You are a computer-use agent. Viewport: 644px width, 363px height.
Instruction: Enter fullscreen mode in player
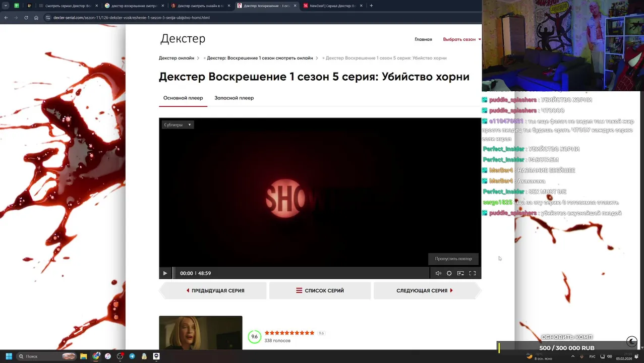coord(473,273)
